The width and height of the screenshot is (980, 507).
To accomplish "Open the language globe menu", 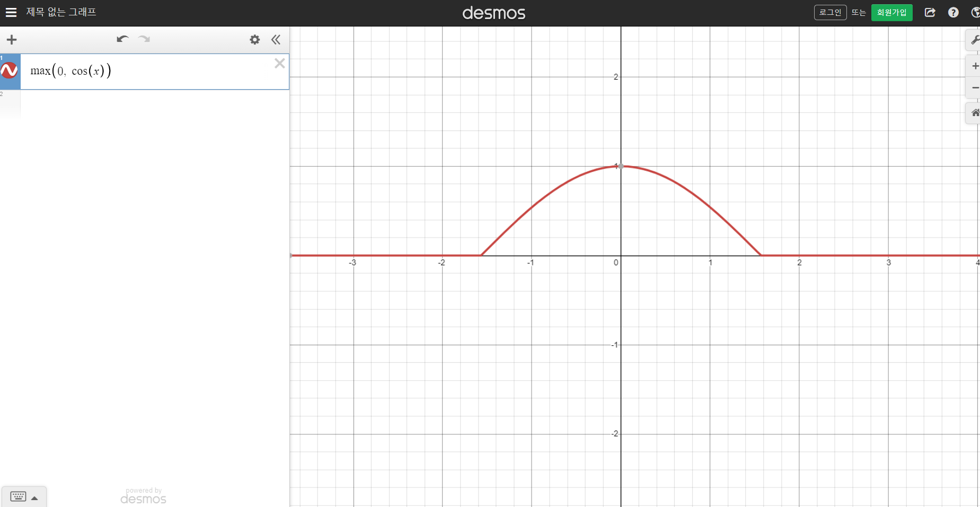I will coord(975,12).
